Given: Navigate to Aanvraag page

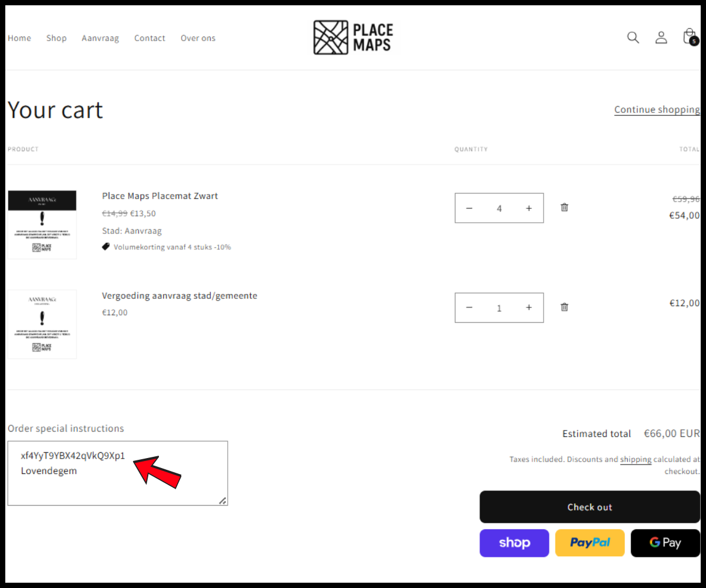Looking at the screenshot, I should (x=100, y=38).
